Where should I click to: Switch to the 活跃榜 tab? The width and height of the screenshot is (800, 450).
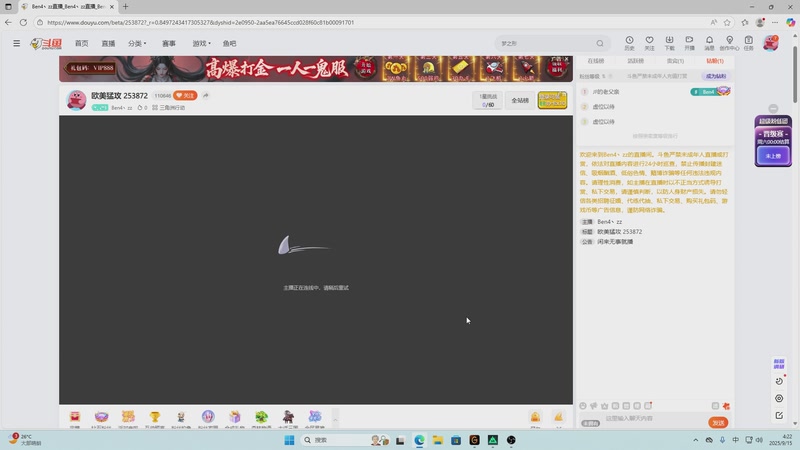click(635, 61)
